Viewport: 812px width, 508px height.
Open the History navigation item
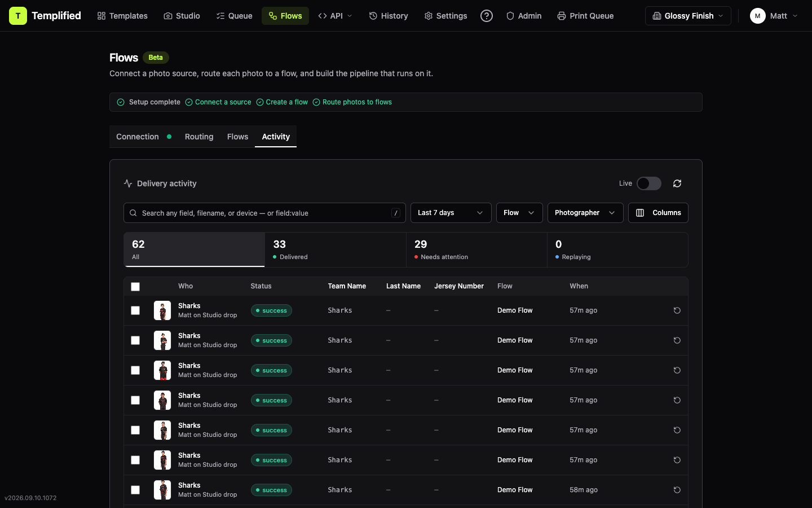(389, 16)
